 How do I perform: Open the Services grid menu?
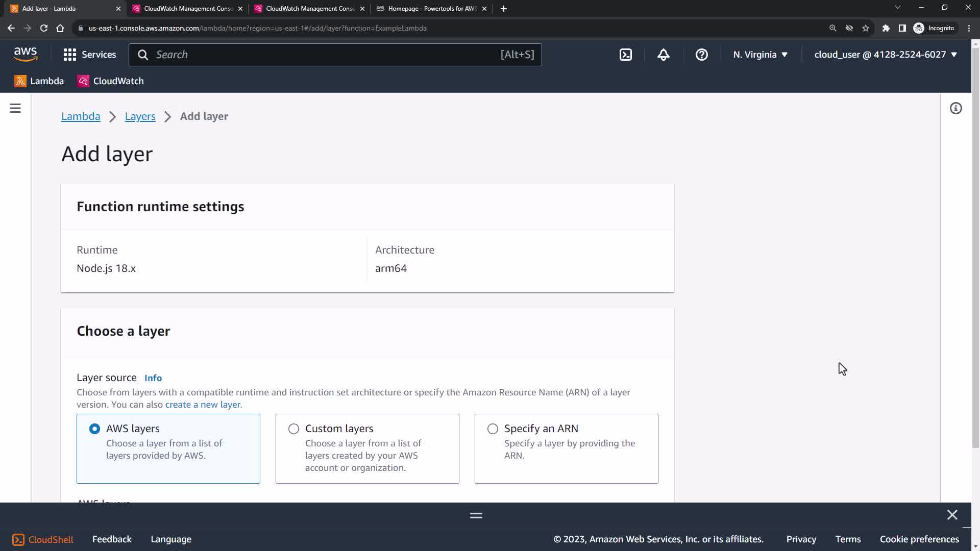point(90,55)
